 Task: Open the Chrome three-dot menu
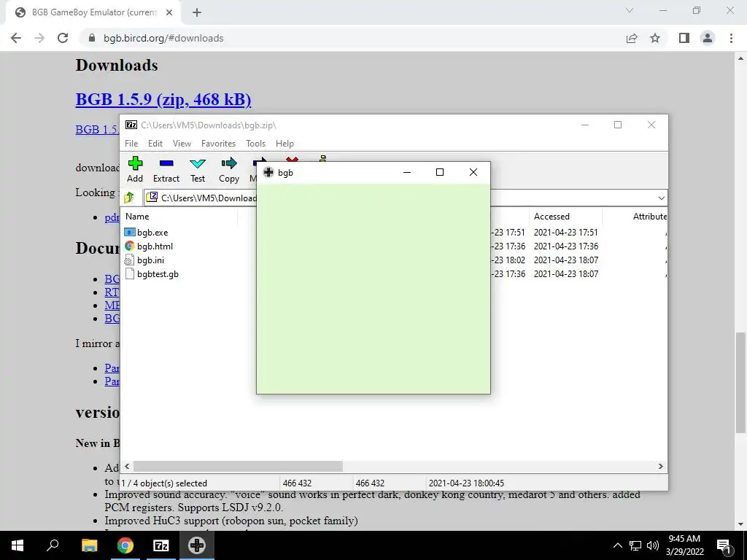[731, 38]
